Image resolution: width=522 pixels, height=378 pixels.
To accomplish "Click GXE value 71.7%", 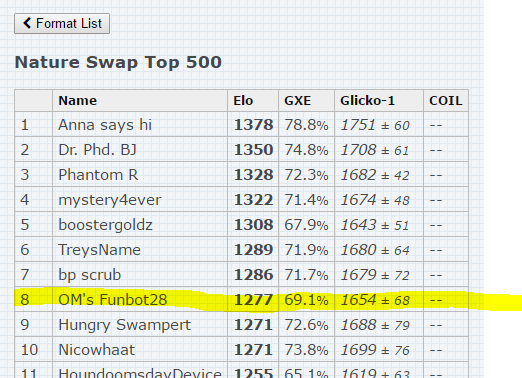I will pos(306,275).
